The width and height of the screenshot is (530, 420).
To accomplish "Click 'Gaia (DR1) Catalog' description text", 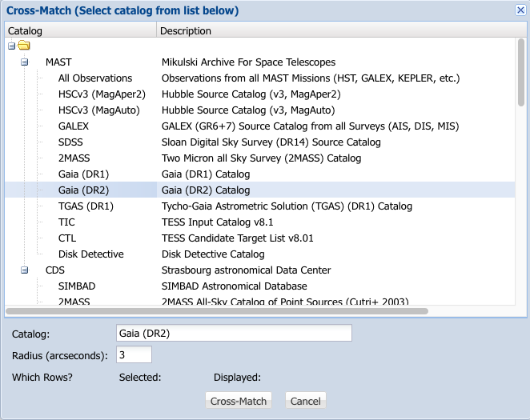I will pos(206,174).
